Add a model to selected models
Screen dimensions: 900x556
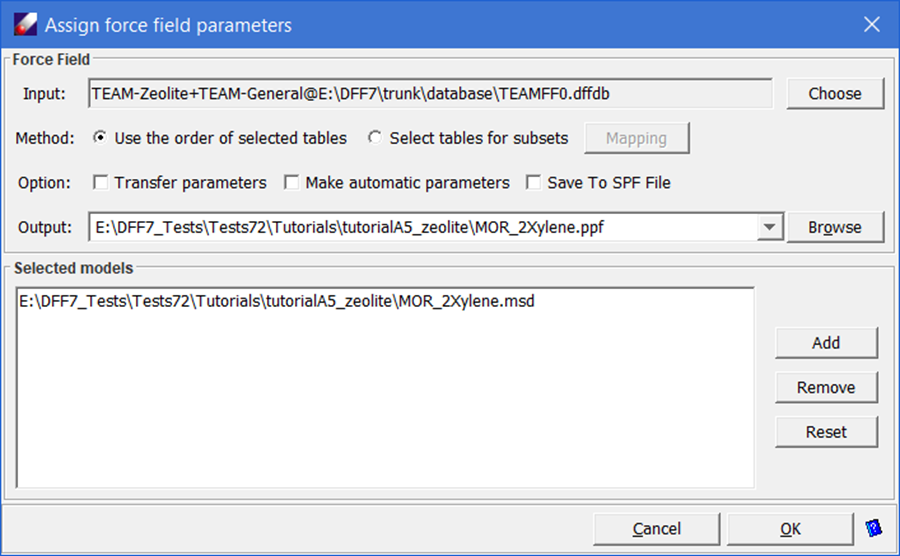coord(826,343)
